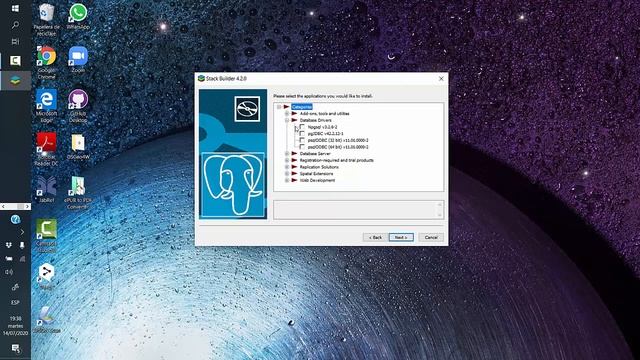The image size is (640, 360).
Task: Launch GitHub Desktop shortcut
Action: pos(78,106)
